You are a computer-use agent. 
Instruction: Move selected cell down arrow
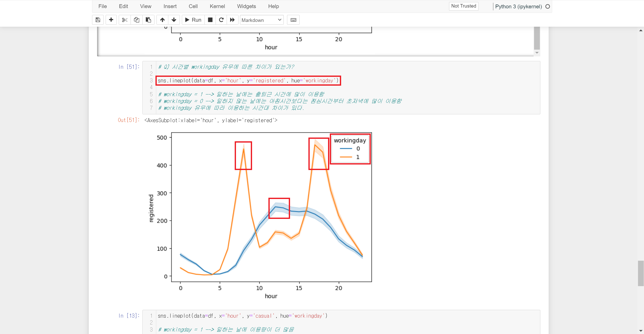coord(174,20)
